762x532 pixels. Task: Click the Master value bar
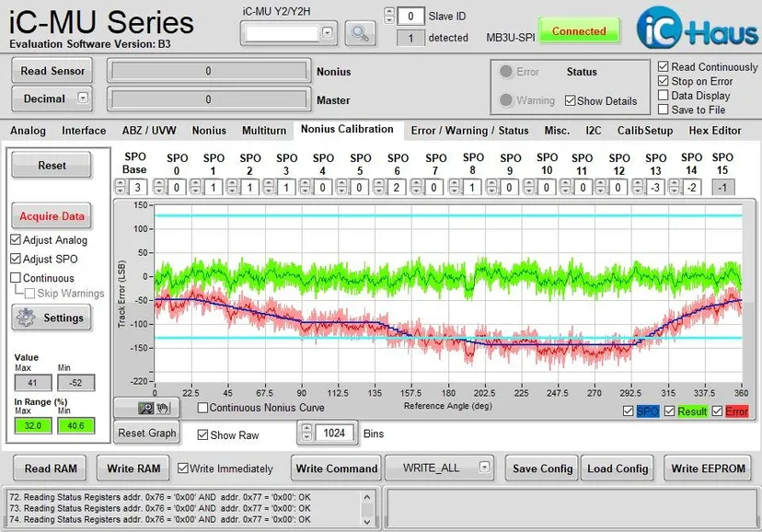(209, 99)
